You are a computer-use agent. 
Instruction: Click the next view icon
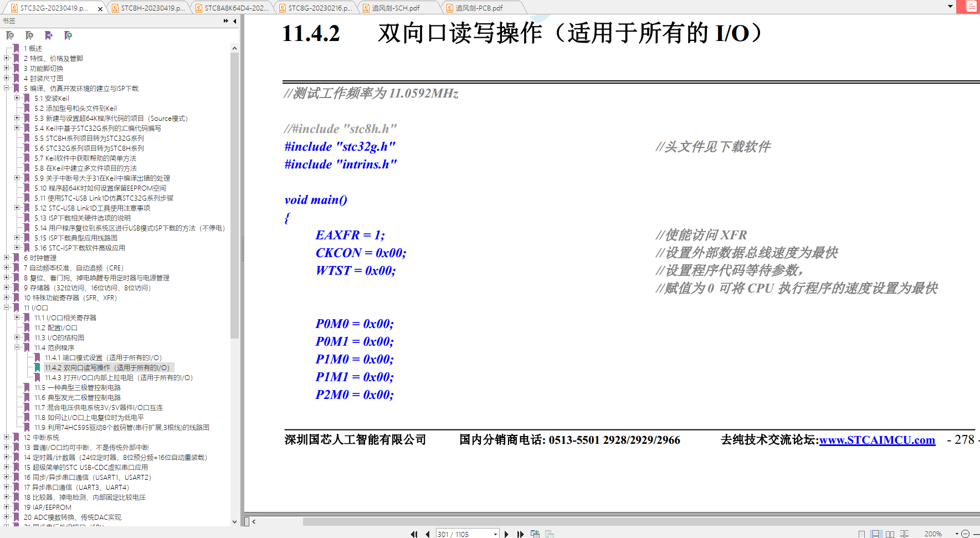point(550,534)
